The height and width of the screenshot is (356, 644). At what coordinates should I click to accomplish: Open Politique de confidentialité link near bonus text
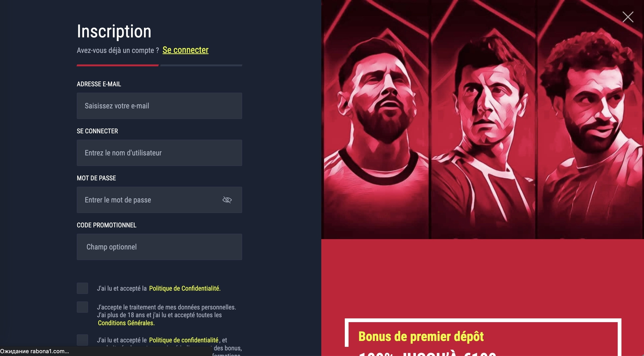point(183,340)
